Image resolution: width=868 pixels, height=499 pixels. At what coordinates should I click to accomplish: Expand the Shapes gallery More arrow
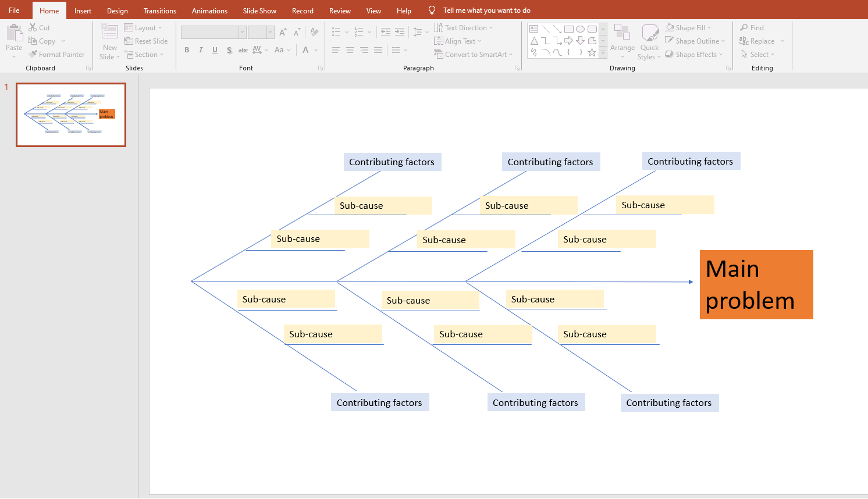pos(603,53)
